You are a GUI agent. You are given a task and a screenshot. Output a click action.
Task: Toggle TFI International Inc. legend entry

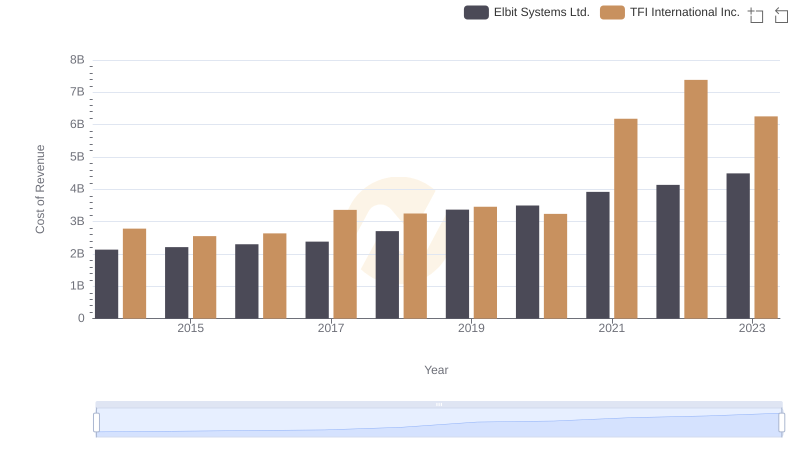point(670,12)
